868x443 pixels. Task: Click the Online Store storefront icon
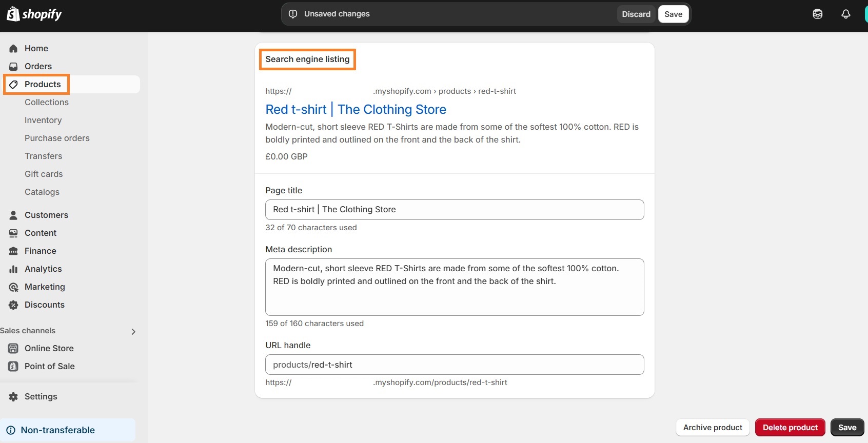[x=13, y=348]
